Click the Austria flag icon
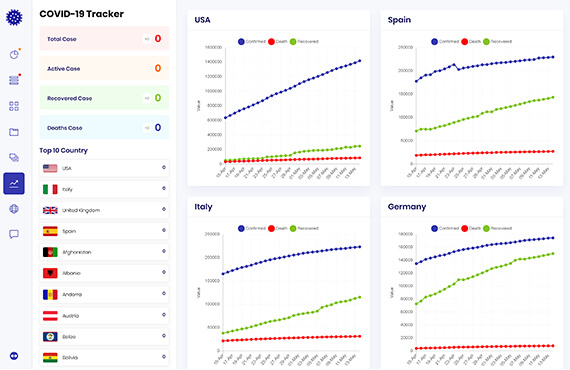Viewport: 570px width, 370px height. (x=50, y=315)
